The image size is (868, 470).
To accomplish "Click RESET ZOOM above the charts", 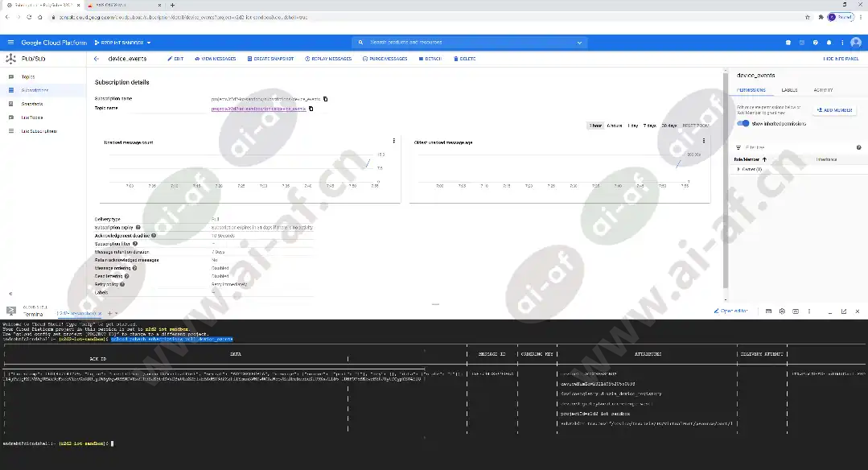I will [696, 126].
